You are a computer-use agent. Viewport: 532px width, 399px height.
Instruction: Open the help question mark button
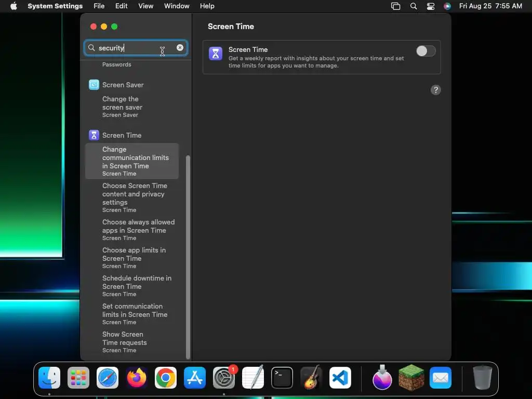436,90
